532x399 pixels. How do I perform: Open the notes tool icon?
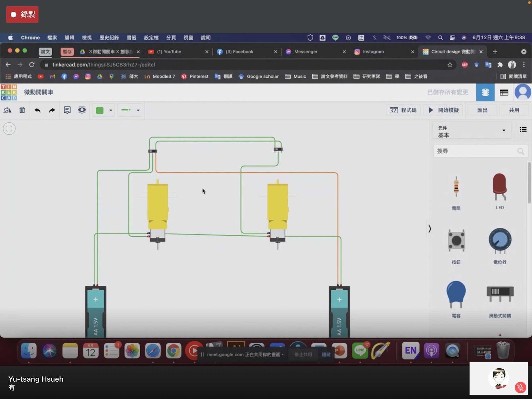point(67,110)
